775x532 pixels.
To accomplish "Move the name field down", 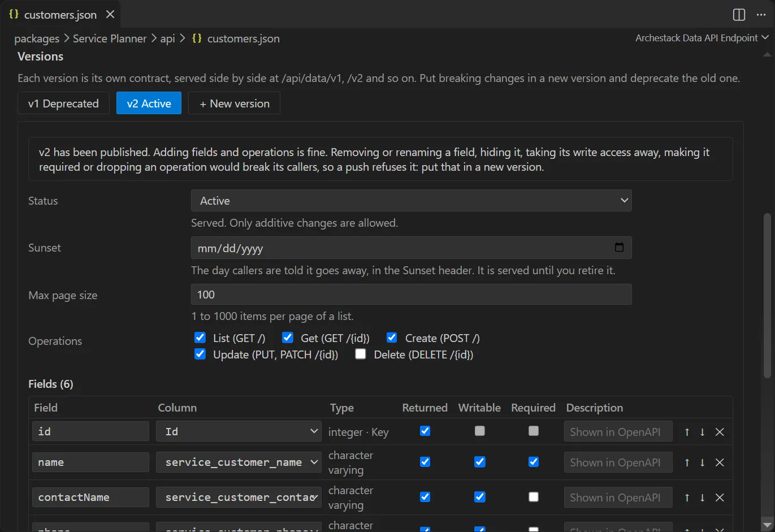I will point(702,462).
